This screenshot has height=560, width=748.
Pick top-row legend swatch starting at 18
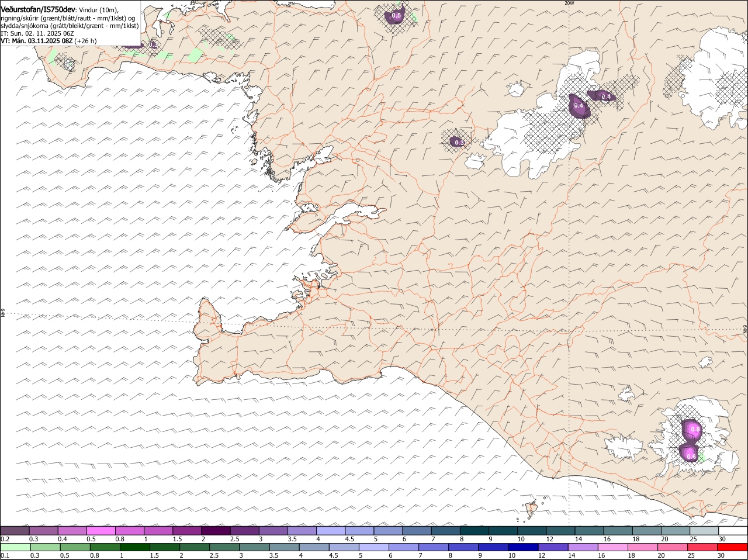[x=647, y=531]
